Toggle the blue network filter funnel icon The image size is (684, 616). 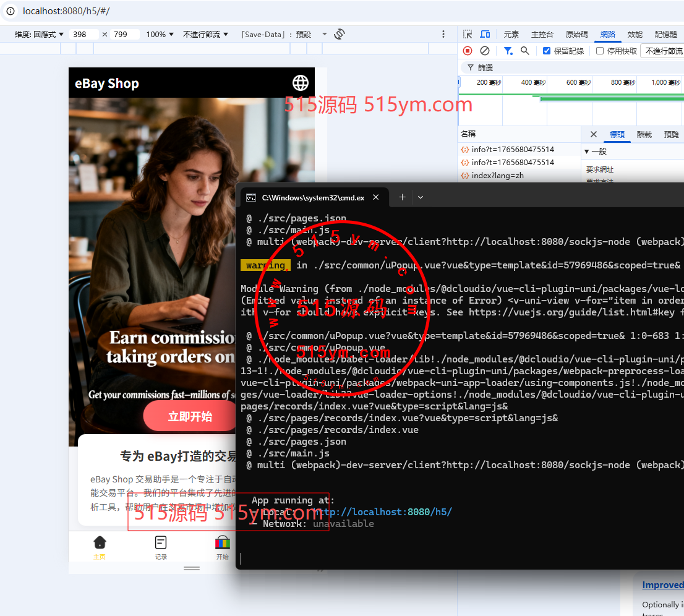508,51
